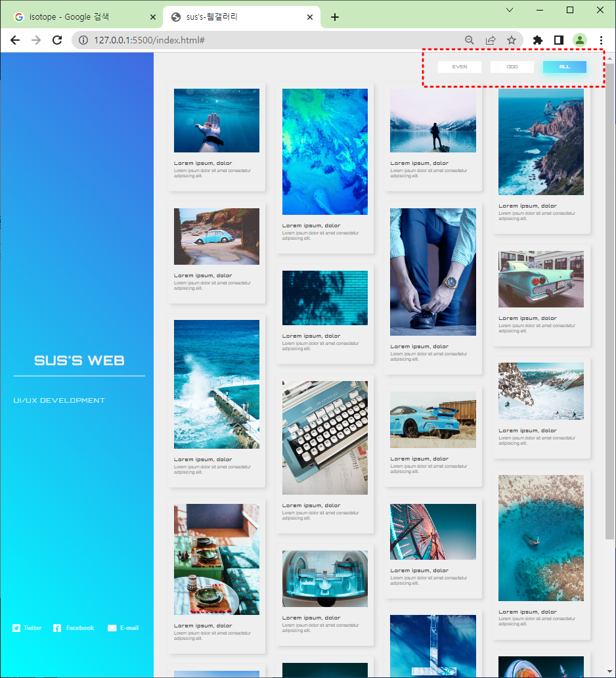616x678 pixels.
Task: Open the Extensions puzzle icon
Action: click(537, 40)
